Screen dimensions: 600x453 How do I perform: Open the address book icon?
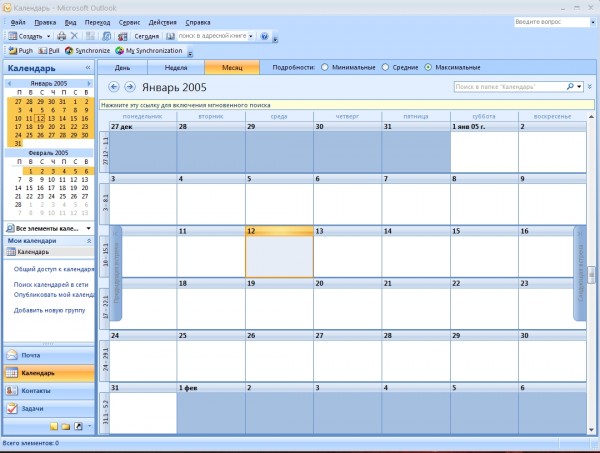pyautogui.click(x=170, y=36)
